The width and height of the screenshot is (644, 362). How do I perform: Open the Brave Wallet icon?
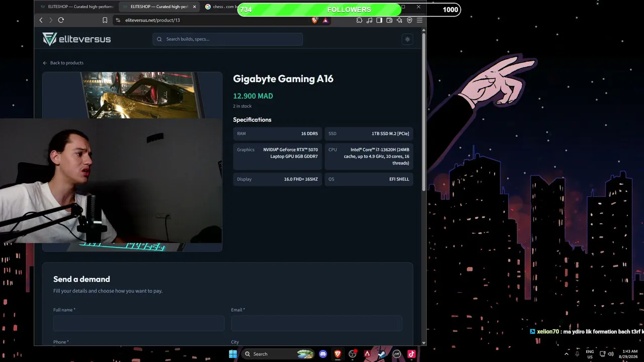[389, 20]
